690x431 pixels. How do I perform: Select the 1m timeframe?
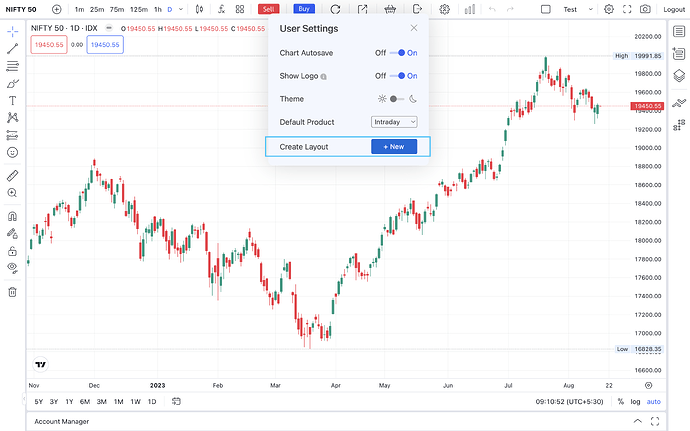tap(79, 9)
